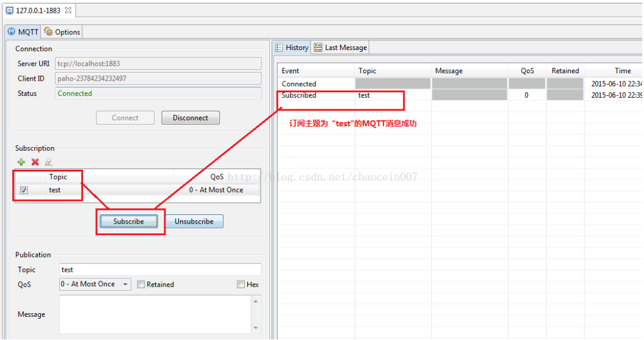Click the disabled Connect button
Viewport: 644px width, 340px height.
[x=125, y=118]
